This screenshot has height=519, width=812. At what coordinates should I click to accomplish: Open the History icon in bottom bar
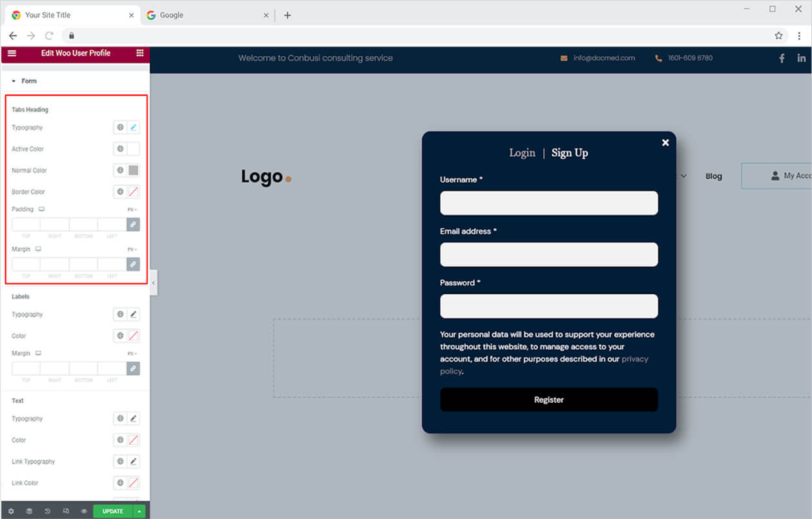coord(47,511)
